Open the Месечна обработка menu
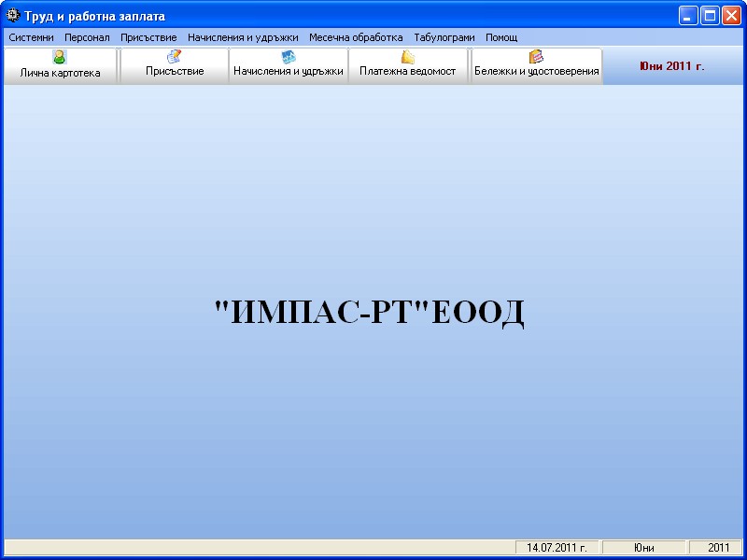Screen dimensions: 747x560 click(x=356, y=37)
